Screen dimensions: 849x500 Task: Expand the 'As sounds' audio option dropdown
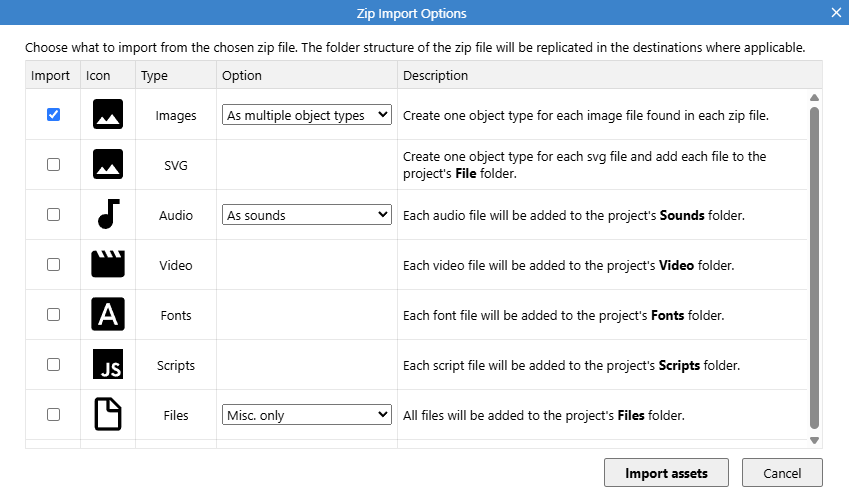[x=306, y=215]
